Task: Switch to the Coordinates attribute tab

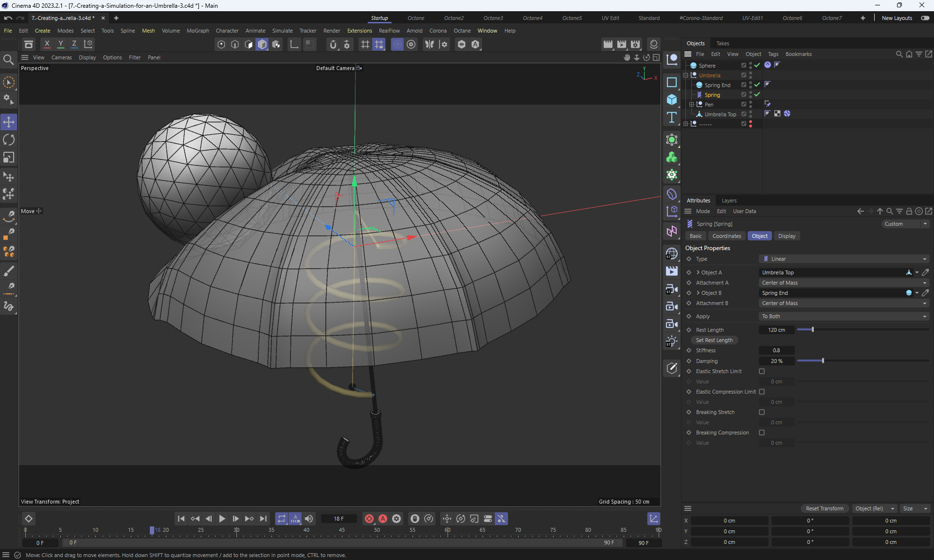Action: (726, 236)
